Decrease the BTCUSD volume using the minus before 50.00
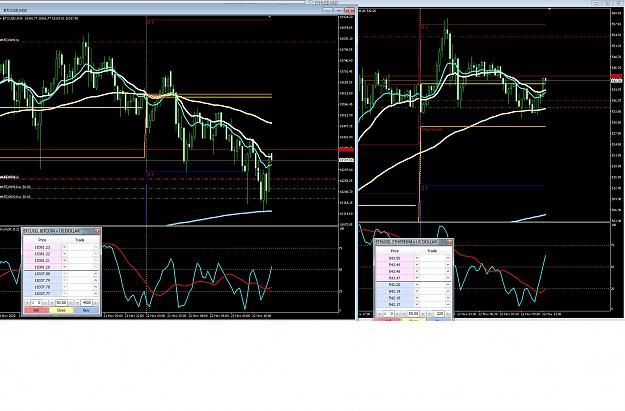Image resolution: width=625 pixels, height=411 pixels. tap(52, 303)
